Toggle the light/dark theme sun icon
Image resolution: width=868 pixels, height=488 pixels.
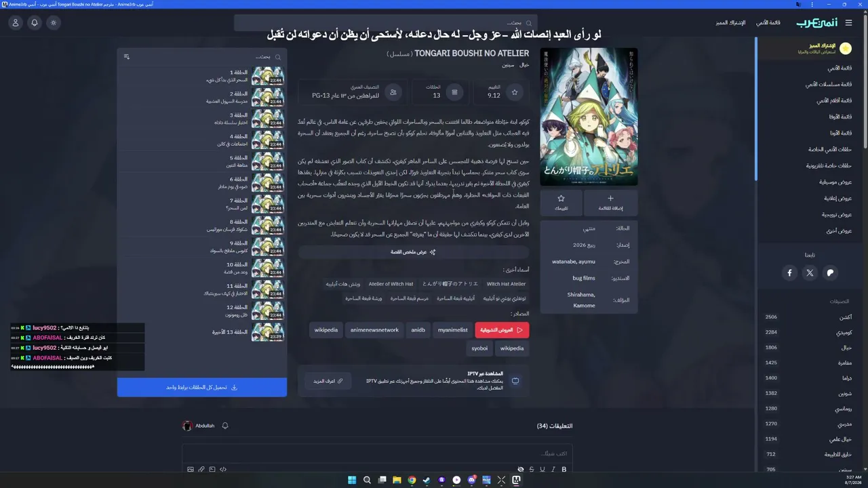point(54,22)
